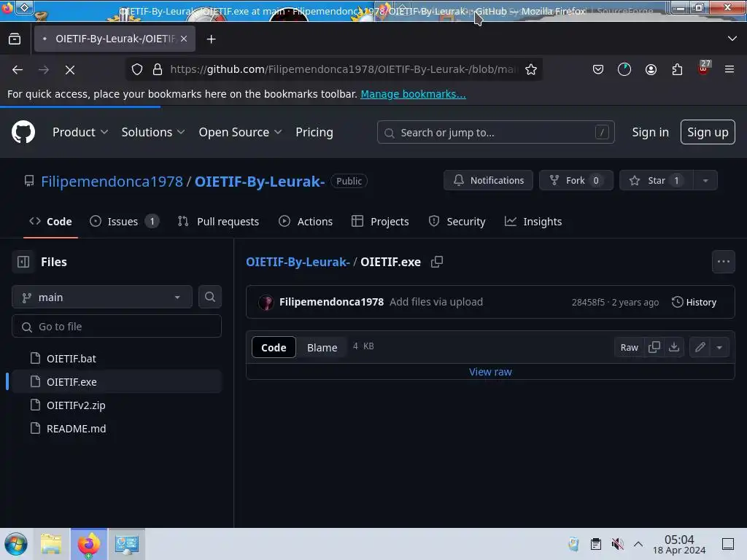Search this repository's files
Viewport: 747px width, 560px height.
[x=209, y=297]
